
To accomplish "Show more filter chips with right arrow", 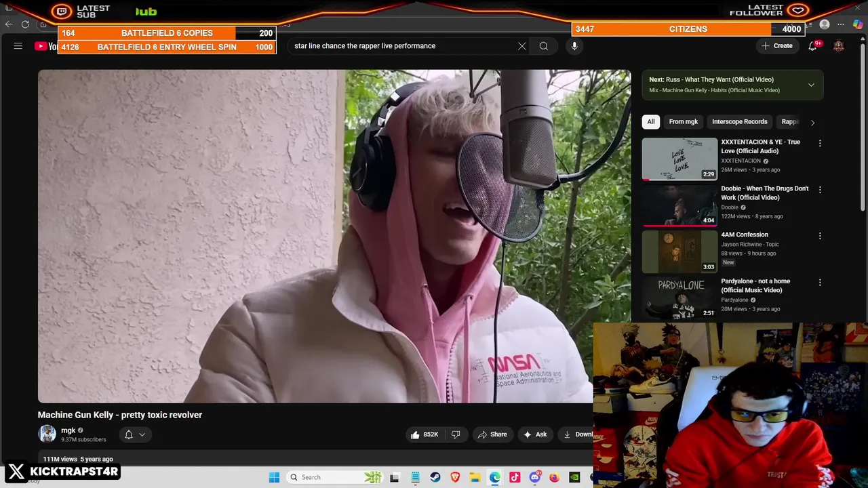I will pyautogui.click(x=812, y=122).
